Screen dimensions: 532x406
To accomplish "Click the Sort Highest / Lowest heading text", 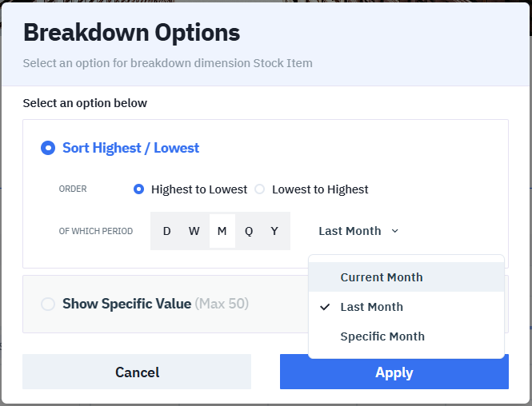I will click(x=130, y=148).
